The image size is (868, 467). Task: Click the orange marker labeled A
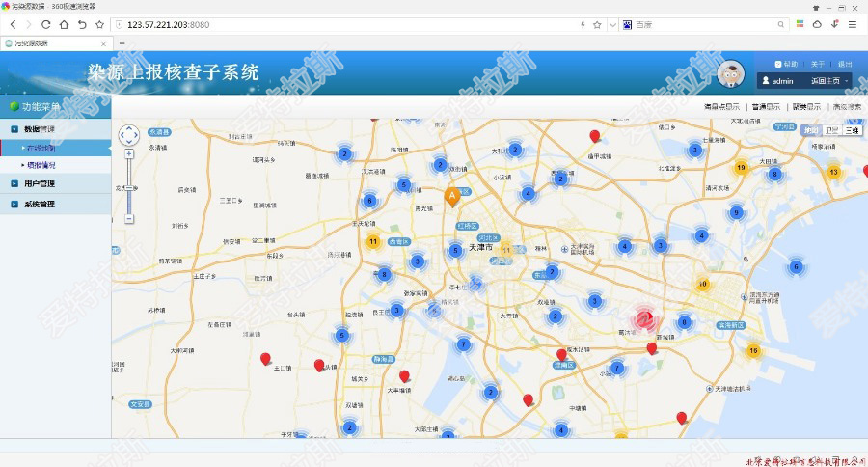[450, 198]
